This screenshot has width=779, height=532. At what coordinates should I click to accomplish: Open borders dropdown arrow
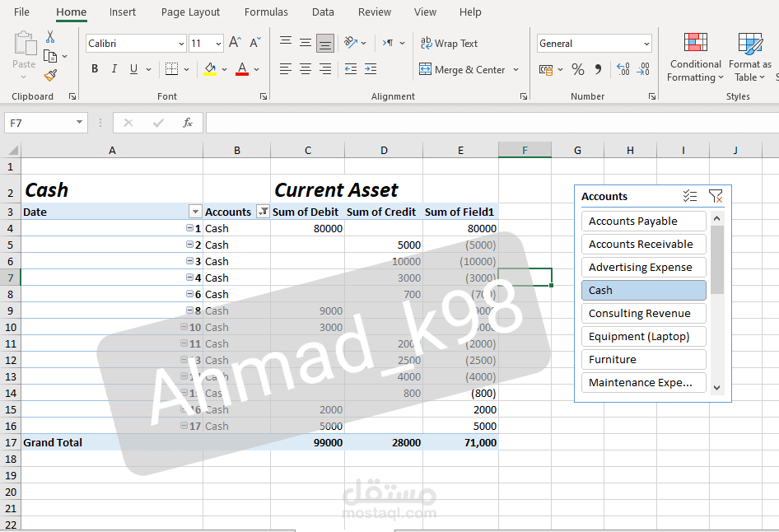186,69
